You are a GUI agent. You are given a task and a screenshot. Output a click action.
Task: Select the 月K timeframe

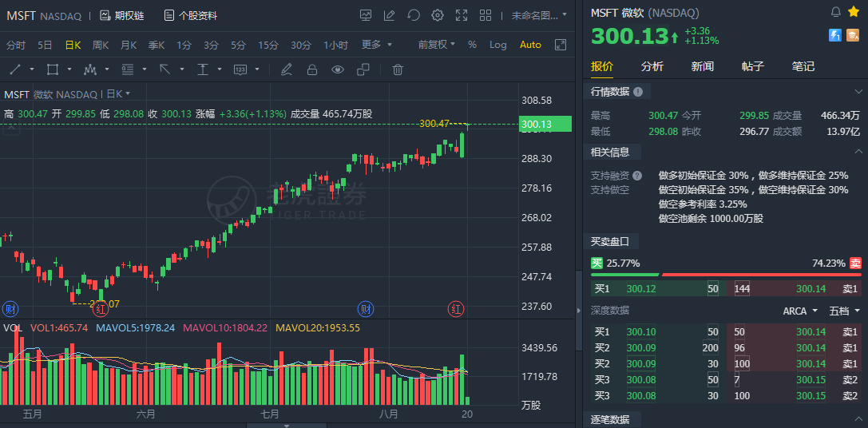click(129, 45)
